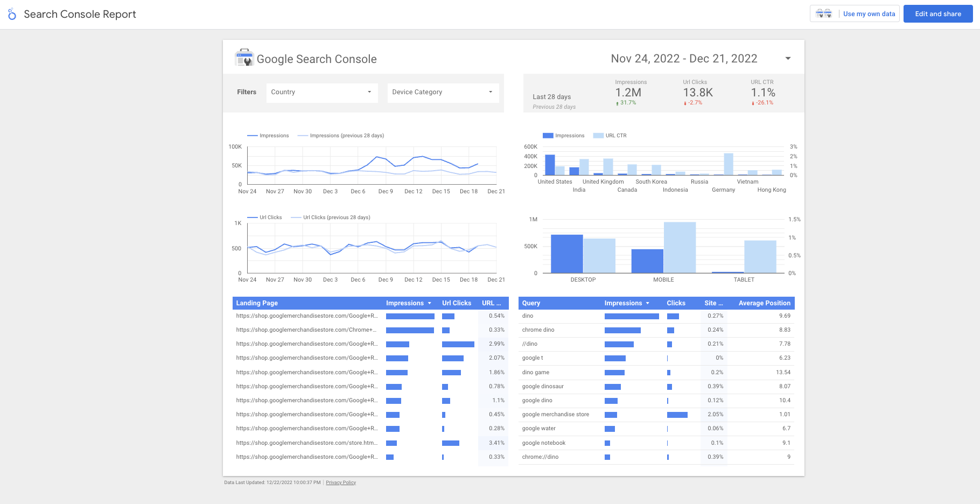The width and height of the screenshot is (980, 504).
Task: Sort by Average Position column header
Action: tap(764, 303)
